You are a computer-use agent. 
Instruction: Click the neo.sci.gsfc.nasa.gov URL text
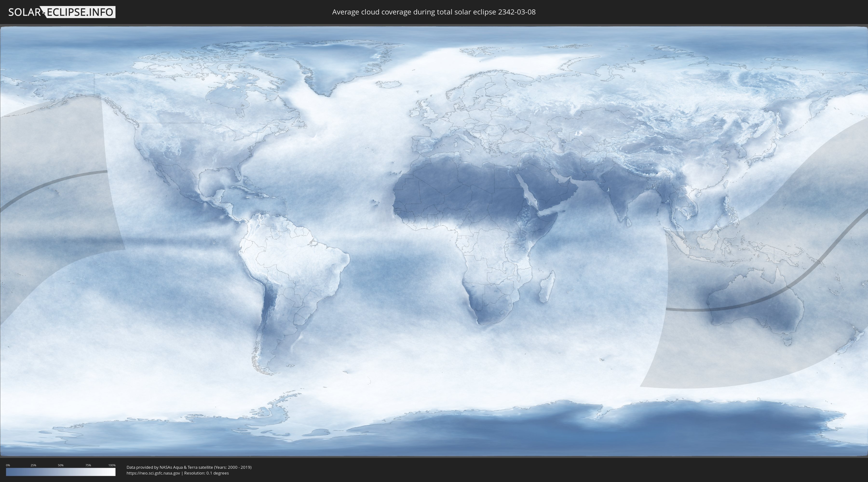pyautogui.click(x=153, y=473)
